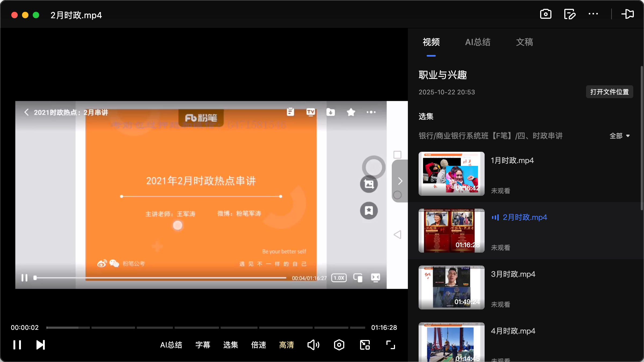Expand the 全部 episode filter dropdown

(x=619, y=136)
